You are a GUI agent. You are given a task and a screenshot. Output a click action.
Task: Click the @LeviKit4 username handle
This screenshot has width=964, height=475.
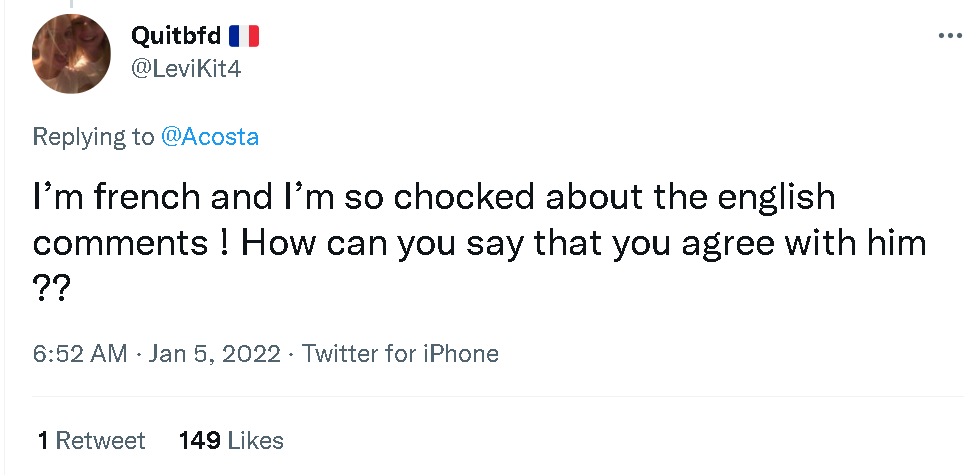[187, 68]
